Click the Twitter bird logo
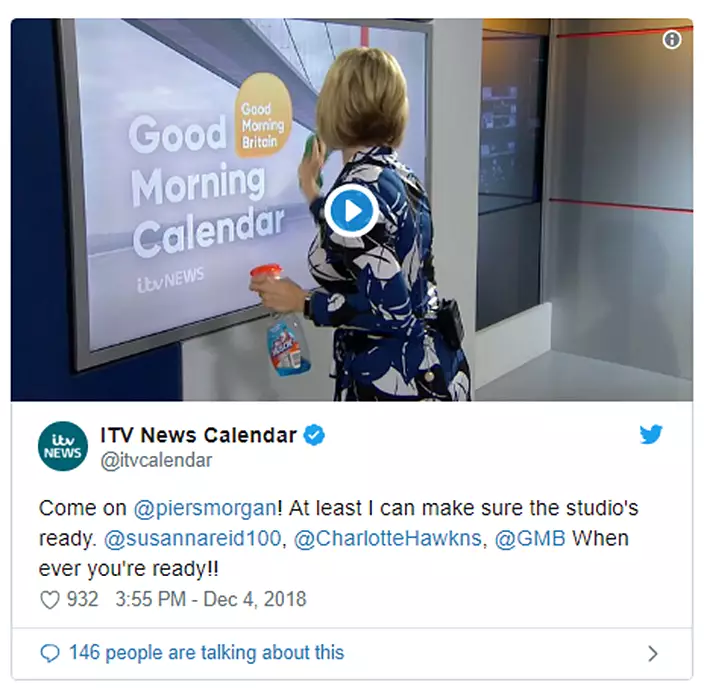Viewport: 704px width, 691px height. click(x=651, y=434)
